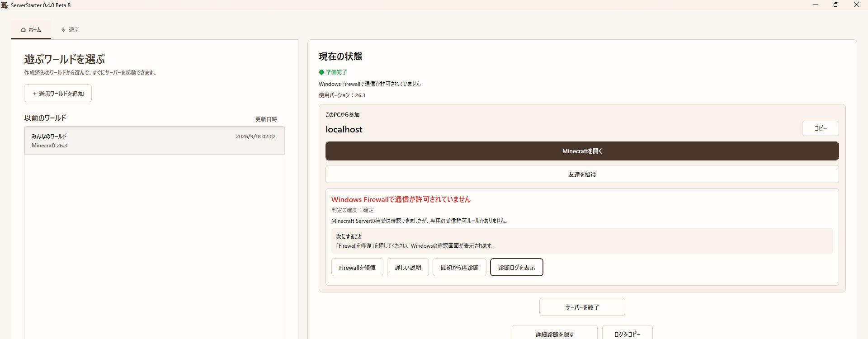Restore down the ServerStarter window
The height and width of the screenshot is (339, 868).
[836, 5]
